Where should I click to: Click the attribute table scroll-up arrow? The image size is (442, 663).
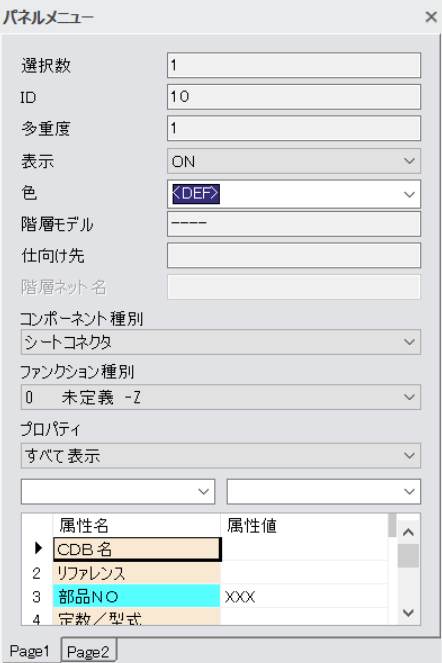[x=408, y=532]
